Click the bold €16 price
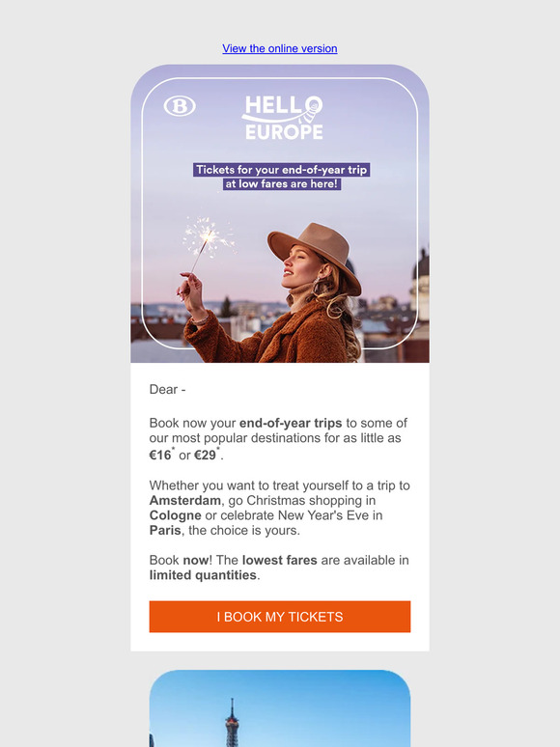This screenshot has width=560, height=747. (160, 455)
